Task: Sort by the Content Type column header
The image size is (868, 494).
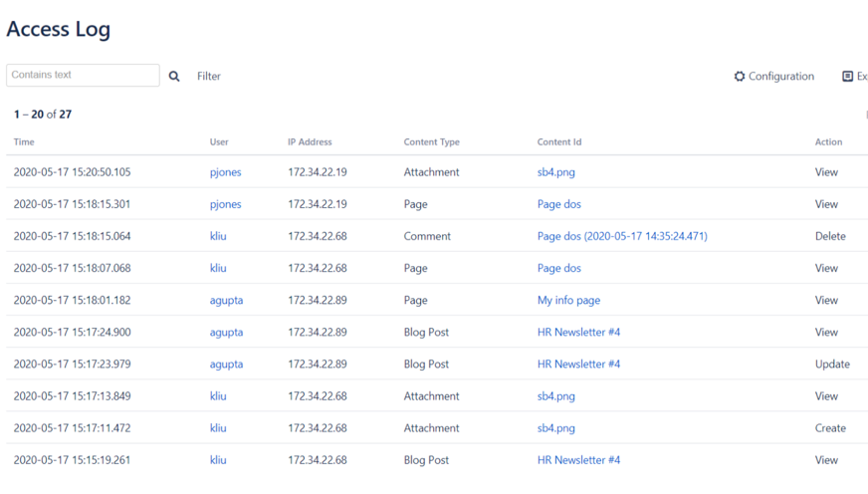Action: click(432, 142)
